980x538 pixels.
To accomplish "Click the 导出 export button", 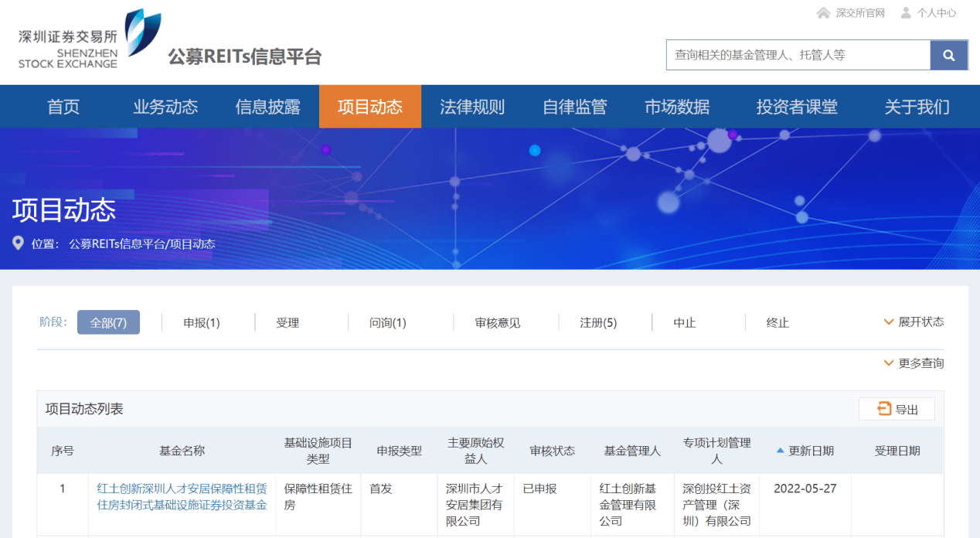I will (897, 409).
